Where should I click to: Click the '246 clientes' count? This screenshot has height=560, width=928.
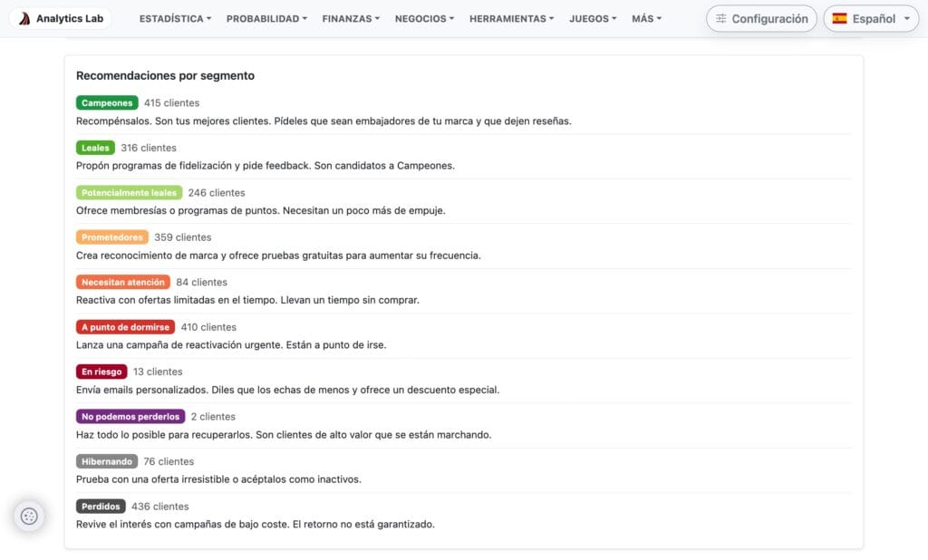click(217, 193)
